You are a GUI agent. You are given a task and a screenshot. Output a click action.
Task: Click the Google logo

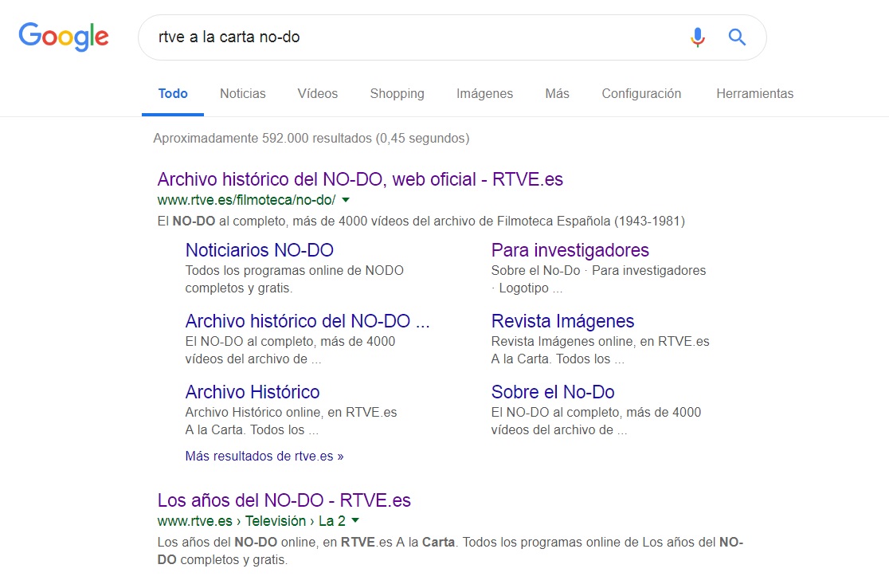(x=64, y=37)
